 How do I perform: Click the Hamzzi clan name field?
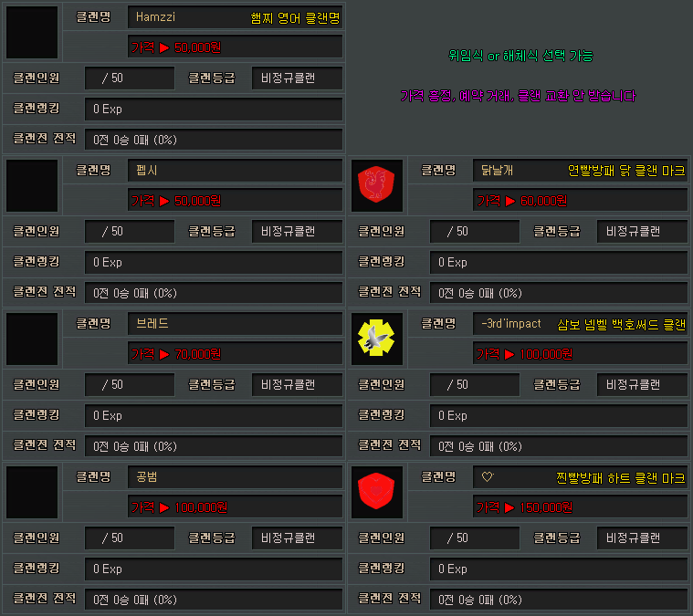[236, 16]
